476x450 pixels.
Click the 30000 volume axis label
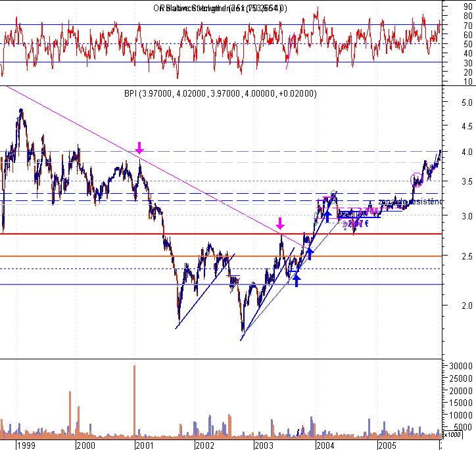coord(461,367)
